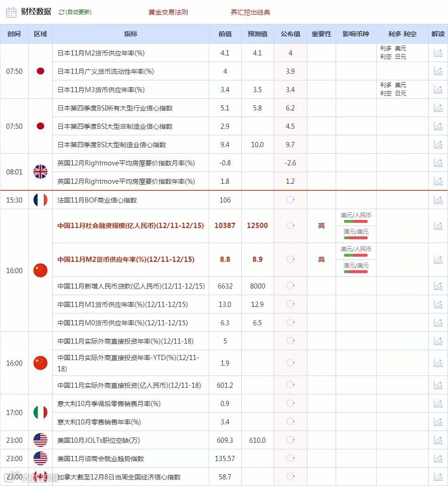Click the 利多 利空 column header
448x486 pixels.
tap(402, 34)
